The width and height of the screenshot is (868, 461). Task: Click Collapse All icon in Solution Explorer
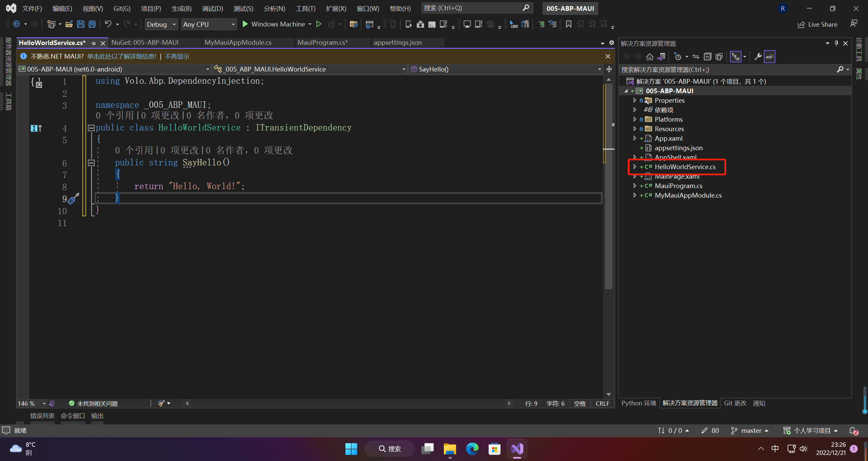(x=707, y=57)
